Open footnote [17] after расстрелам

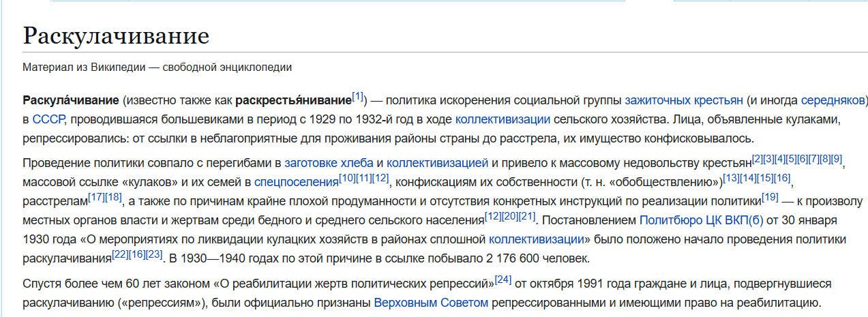(97, 196)
